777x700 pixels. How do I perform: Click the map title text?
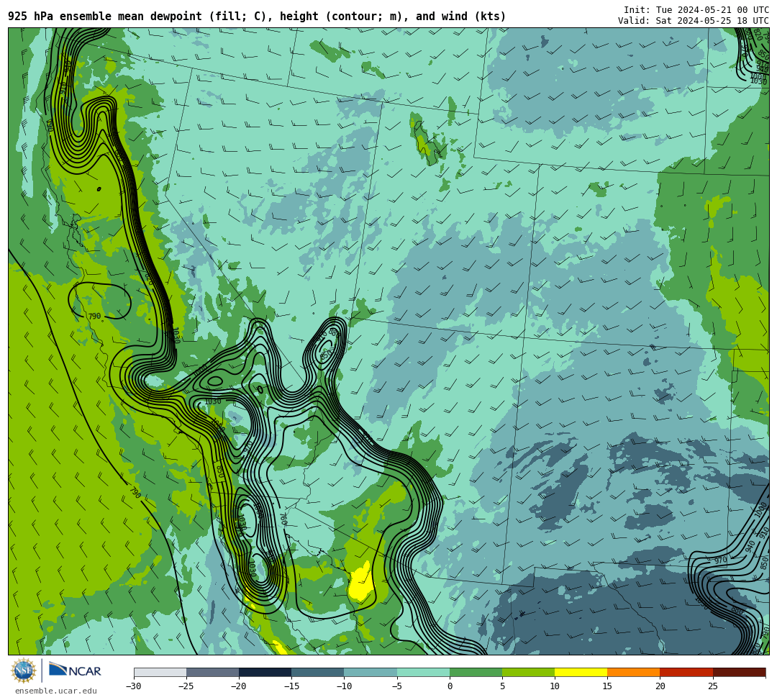pyautogui.click(x=257, y=17)
